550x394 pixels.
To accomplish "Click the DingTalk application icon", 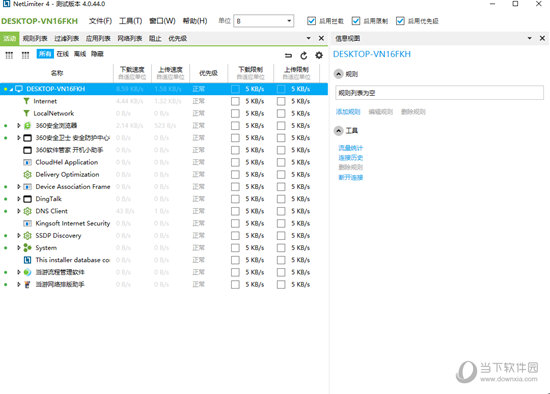I will point(27,199).
